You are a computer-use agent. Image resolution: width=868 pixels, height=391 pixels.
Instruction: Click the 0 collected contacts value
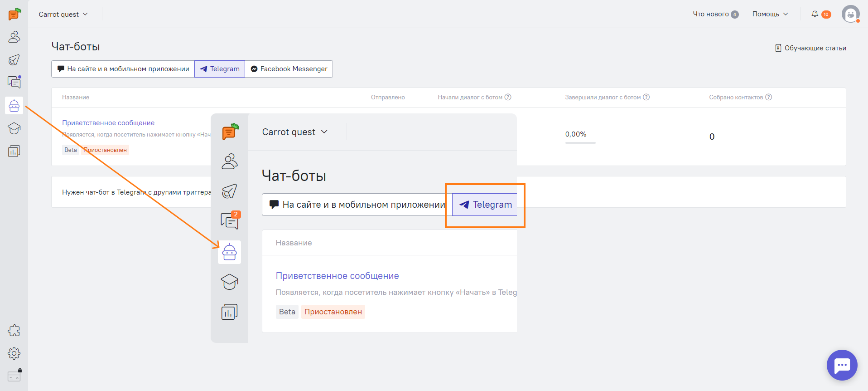[712, 137]
